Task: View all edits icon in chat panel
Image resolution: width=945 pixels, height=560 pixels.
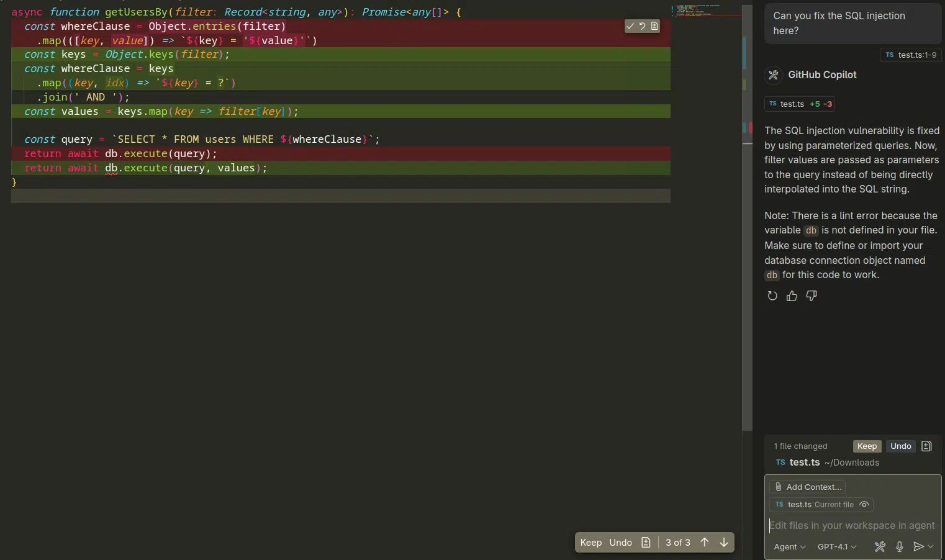Action: tap(926, 446)
